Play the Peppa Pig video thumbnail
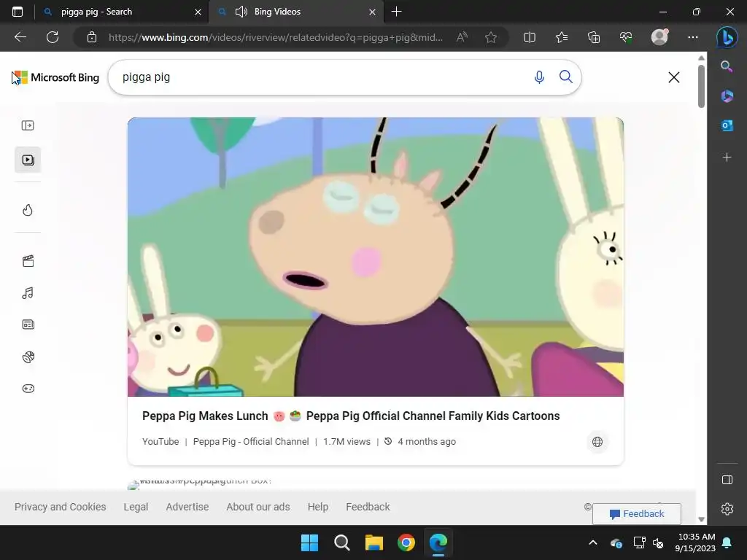747x560 pixels. (x=376, y=257)
